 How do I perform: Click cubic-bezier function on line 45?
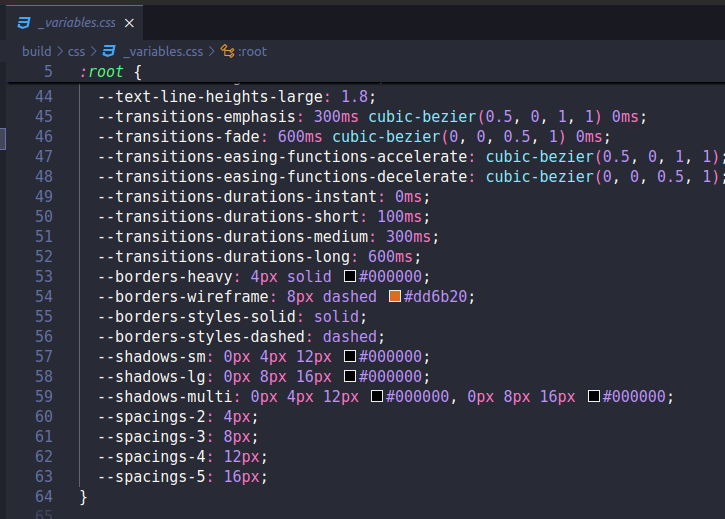[x=422, y=117]
